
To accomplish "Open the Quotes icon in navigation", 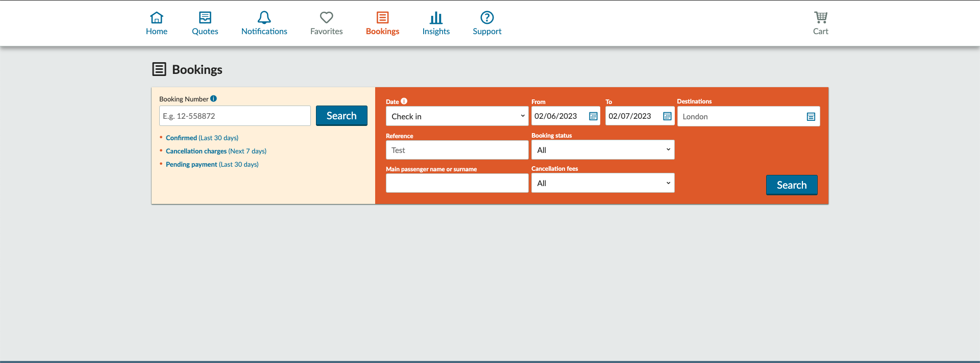I will 205,18.
